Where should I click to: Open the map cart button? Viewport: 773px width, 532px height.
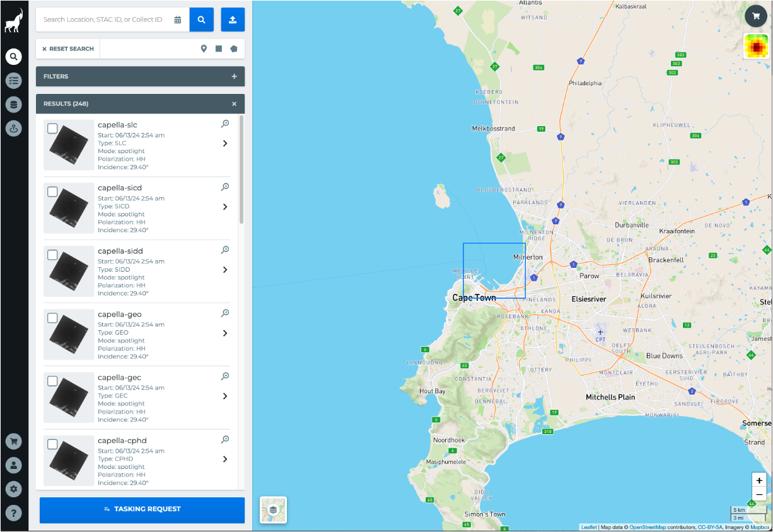click(x=756, y=16)
